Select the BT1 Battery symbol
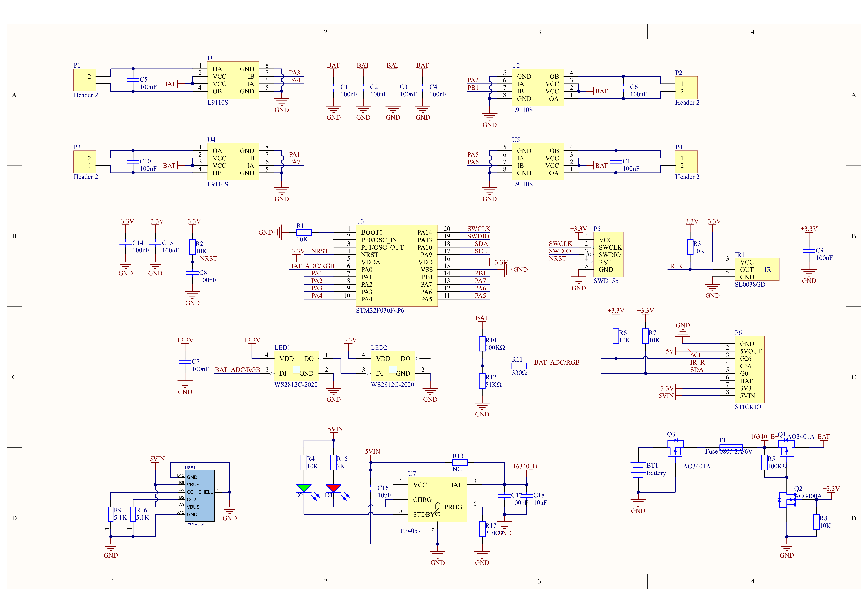 tap(638, 470)
